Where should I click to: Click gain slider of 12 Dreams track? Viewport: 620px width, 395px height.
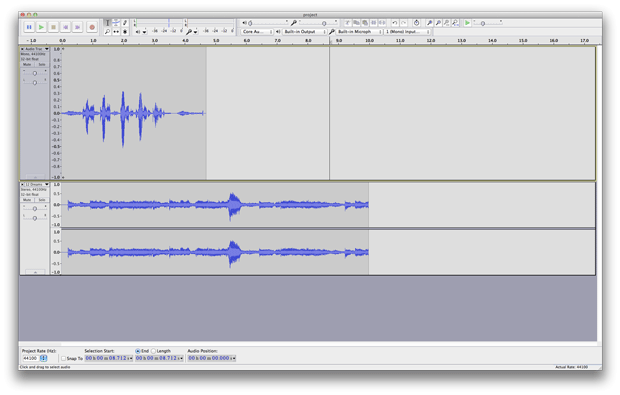point(35,208)
